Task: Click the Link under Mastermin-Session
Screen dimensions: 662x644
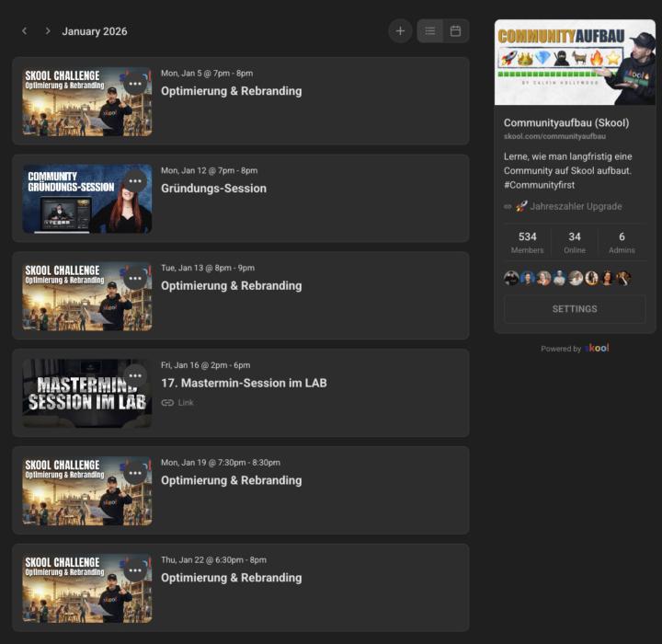Action: [186, 402]
